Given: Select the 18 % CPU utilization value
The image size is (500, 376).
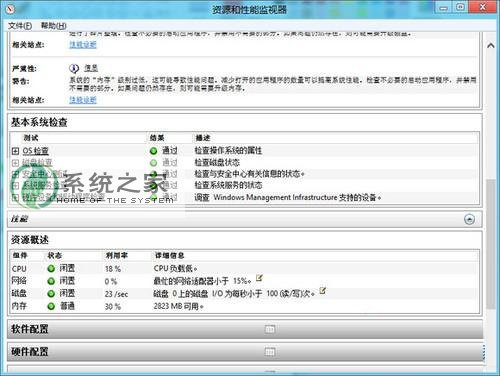Looking at the screenshot, I should pos(113,269).
